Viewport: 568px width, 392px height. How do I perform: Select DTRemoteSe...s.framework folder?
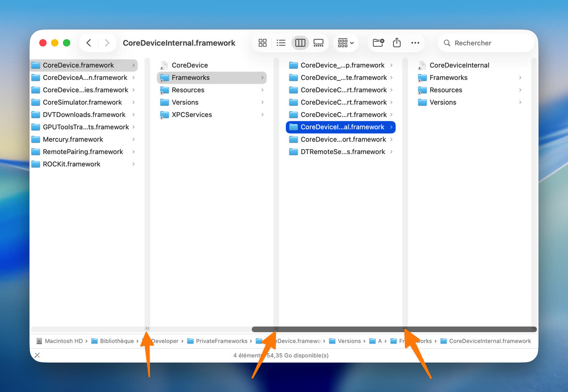pos(343,151)
